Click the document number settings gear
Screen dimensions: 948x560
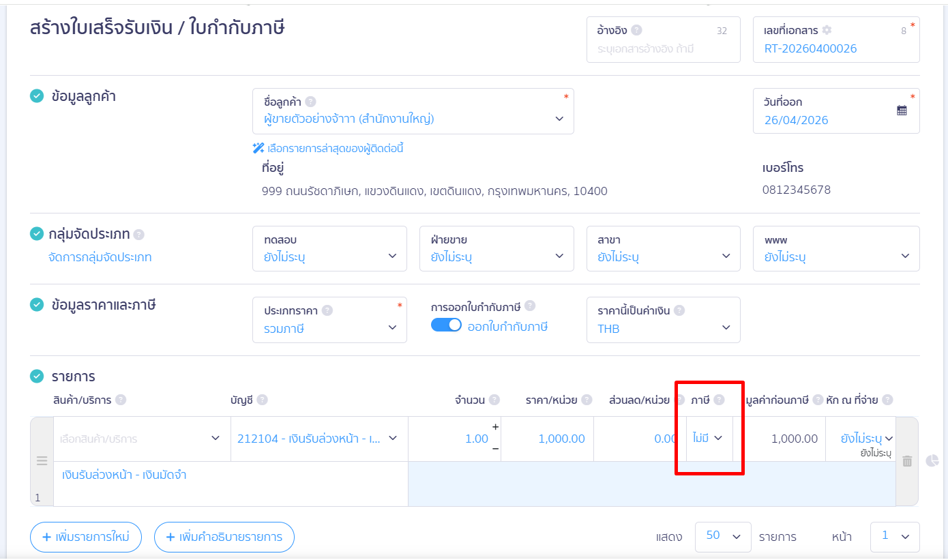[827, 30]
